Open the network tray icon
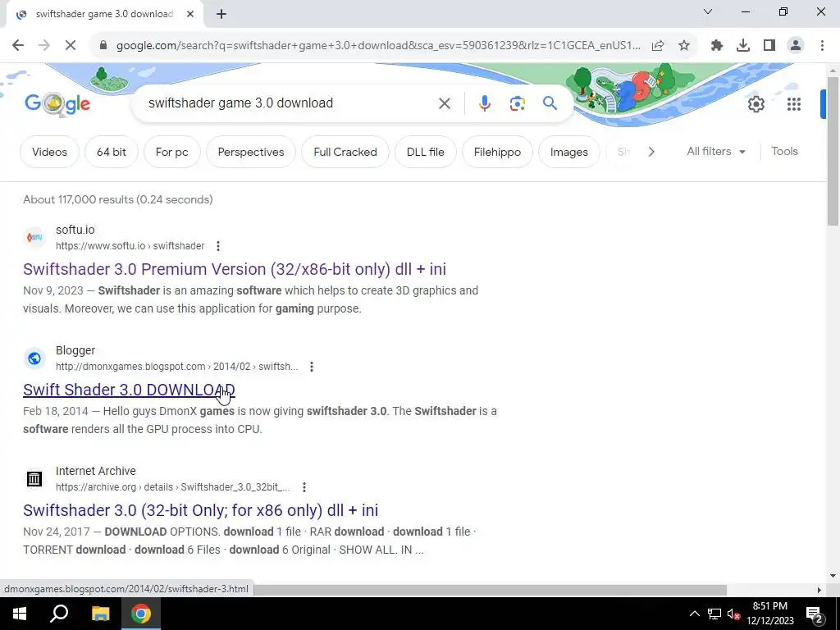Image resolution: width=840 pixels, height=630 pixels. tap(714, 614)
